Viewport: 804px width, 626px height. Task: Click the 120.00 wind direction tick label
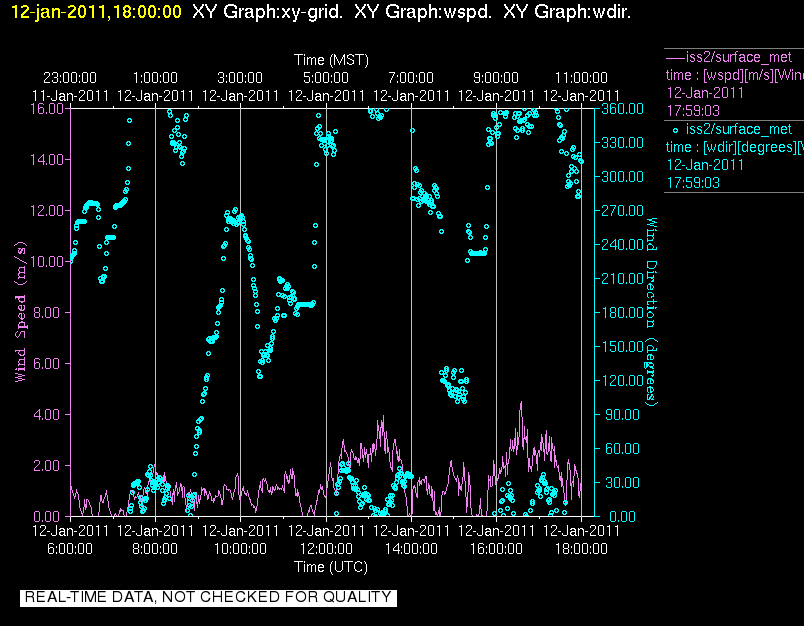point(622,380)
